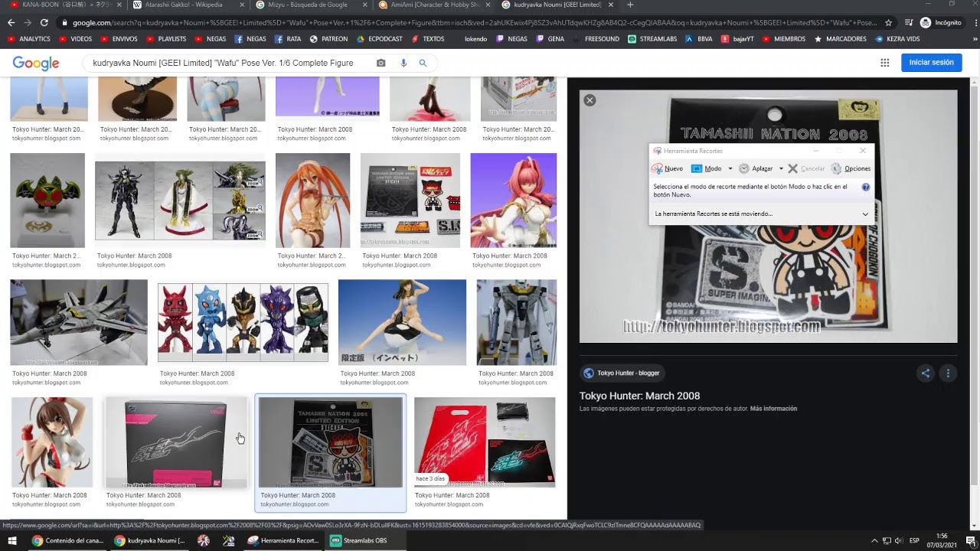Open the PLAYLISTS bookmark
Image resolution: width=980 pixels, height=551 pixels.
(166, 38)
